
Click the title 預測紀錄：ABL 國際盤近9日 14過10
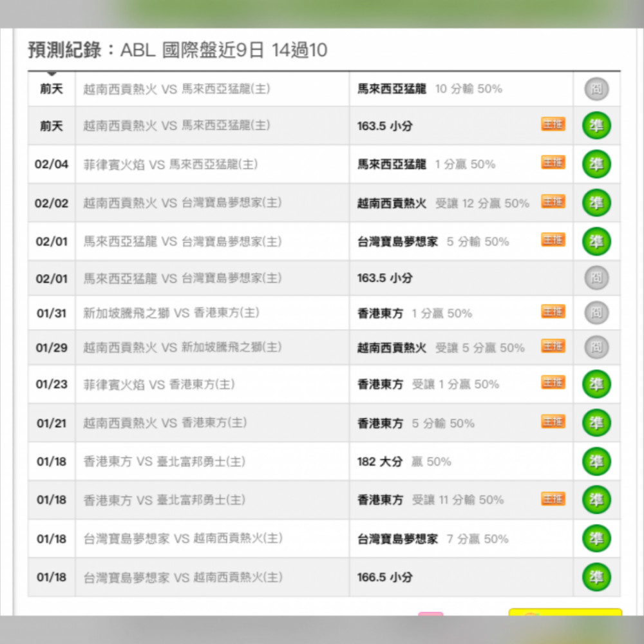pyautogui.click(x=178, y=50)
